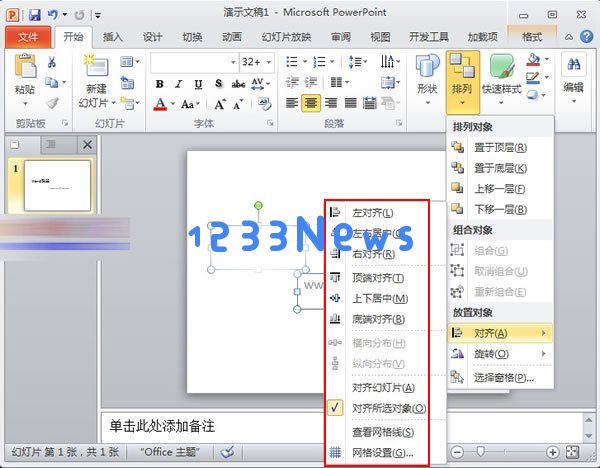Image resolution: width=600 pixels, height=468 pixels.
Task: Select Bring to Front menu item
Action: (x=501, y=147)
